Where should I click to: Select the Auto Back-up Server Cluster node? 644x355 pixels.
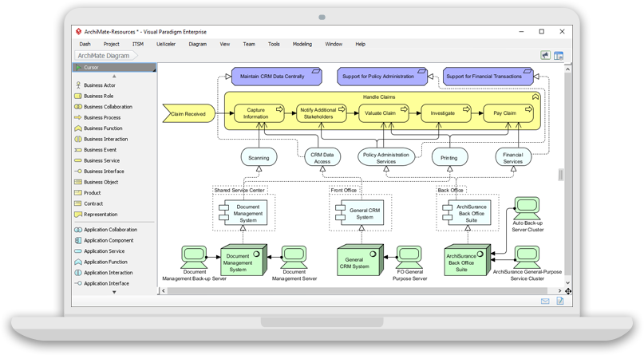(x=527, y=215)
